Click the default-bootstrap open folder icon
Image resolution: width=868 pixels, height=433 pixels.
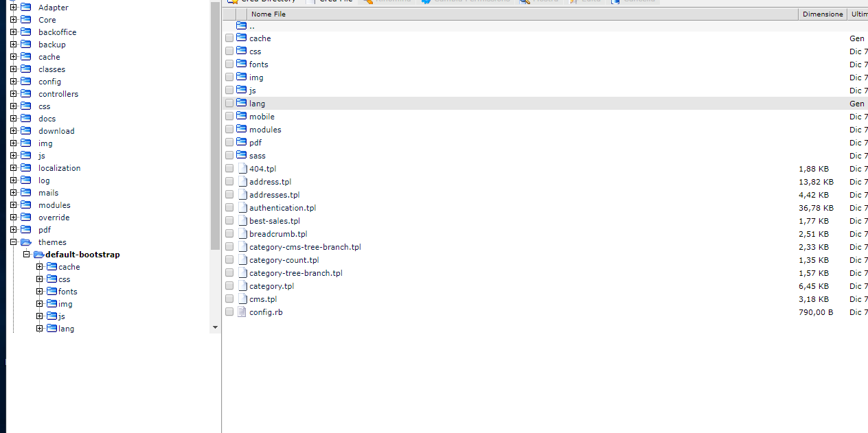tap(38, 254)
